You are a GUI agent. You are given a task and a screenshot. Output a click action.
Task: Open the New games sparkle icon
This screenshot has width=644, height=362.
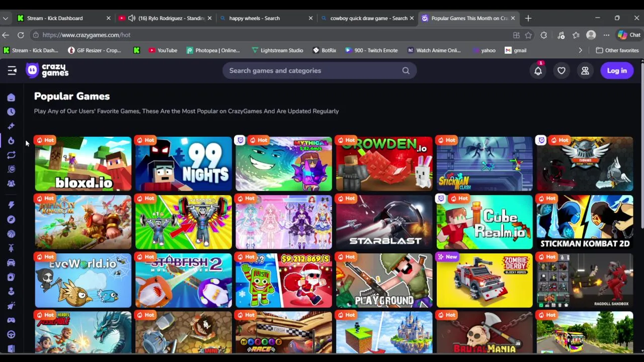[11, 126]
